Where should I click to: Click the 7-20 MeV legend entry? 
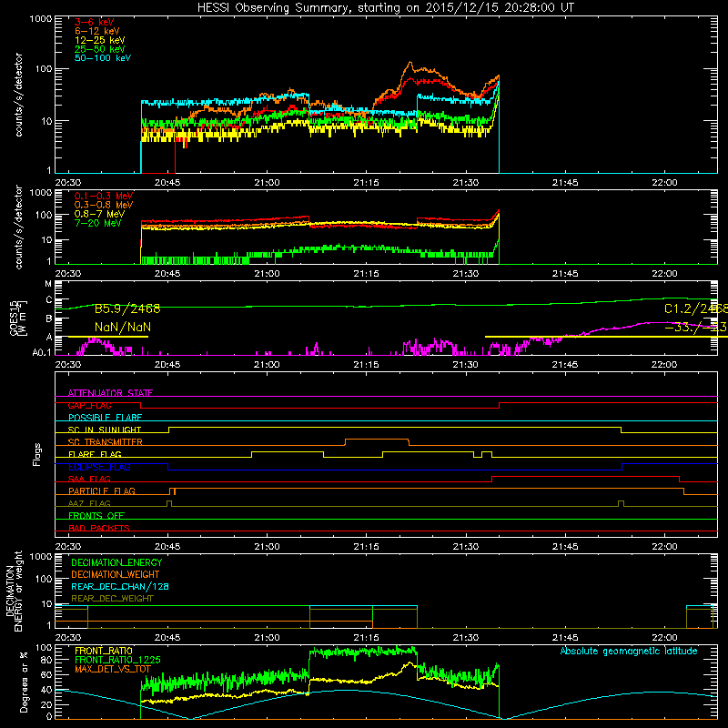click(97, 223)
